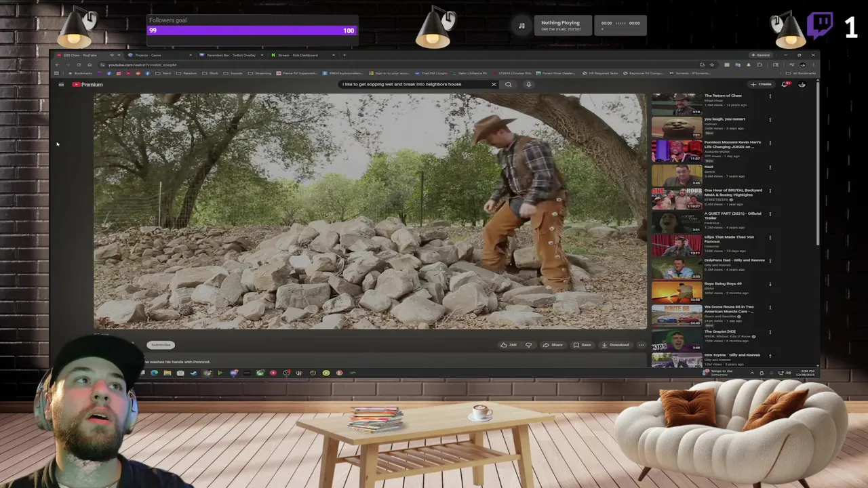
Task: Open OnlyFans Dad - Gilly and Keeves video
Action: click(734, 260)
